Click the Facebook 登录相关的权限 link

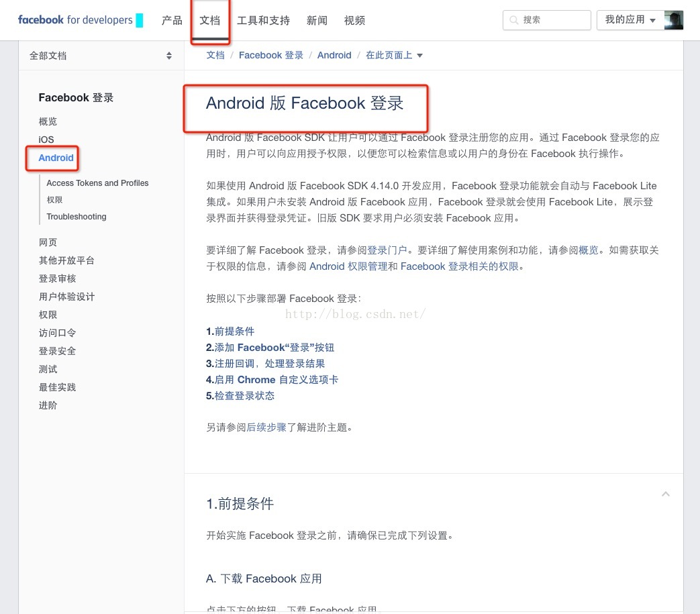tap(459, 266)
